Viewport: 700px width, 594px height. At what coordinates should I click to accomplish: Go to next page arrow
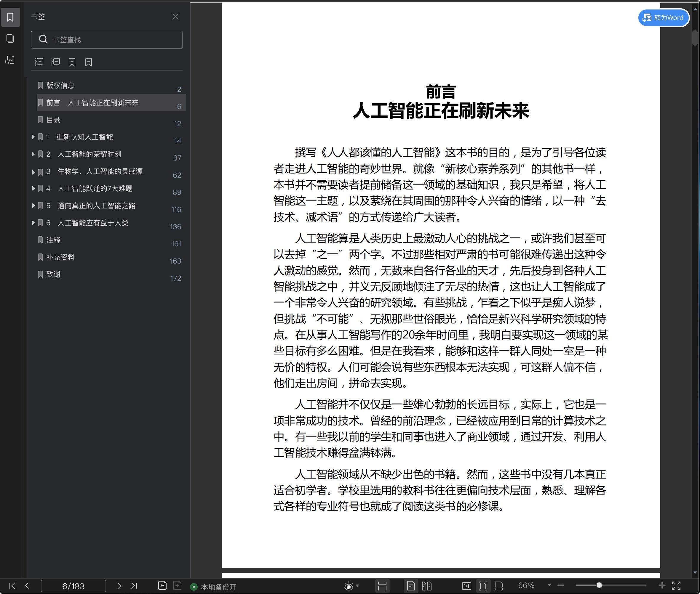point(119,586)
